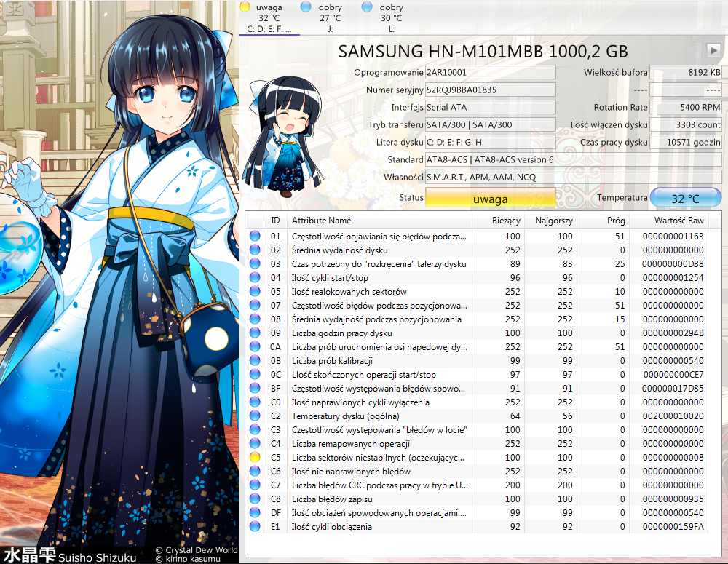Screen dimensions: 728x564
Task: Click the status circle of attribute 0B
Action: click(x=255, y=361)
